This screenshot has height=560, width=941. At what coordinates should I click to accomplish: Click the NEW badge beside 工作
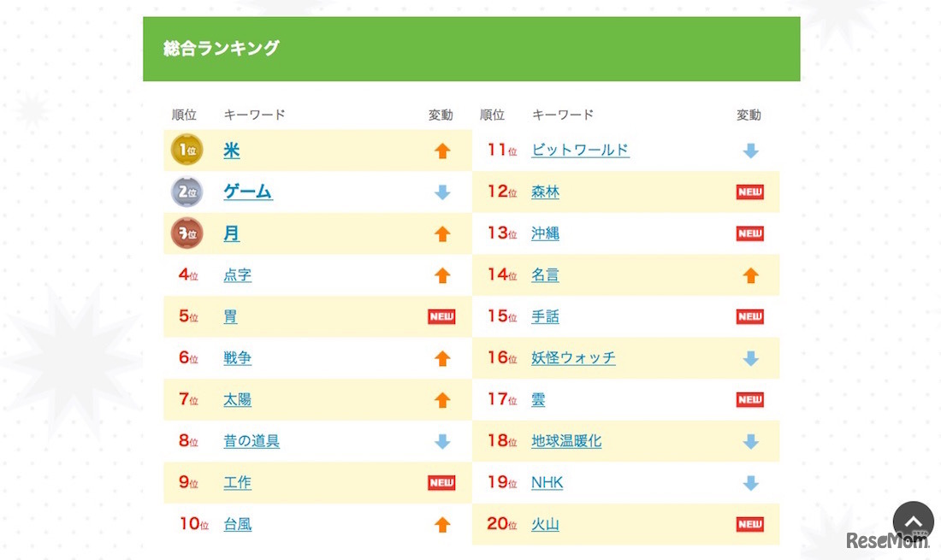click(x=441, y=482)
